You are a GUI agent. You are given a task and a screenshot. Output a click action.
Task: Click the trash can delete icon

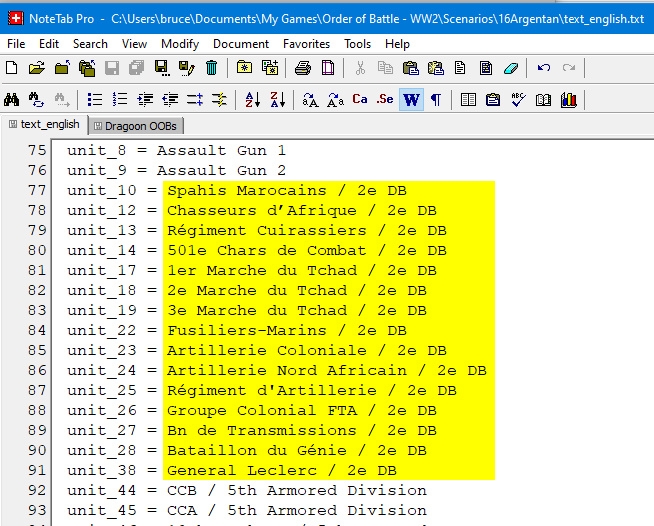pyautogui.click(x=212, y=68)
